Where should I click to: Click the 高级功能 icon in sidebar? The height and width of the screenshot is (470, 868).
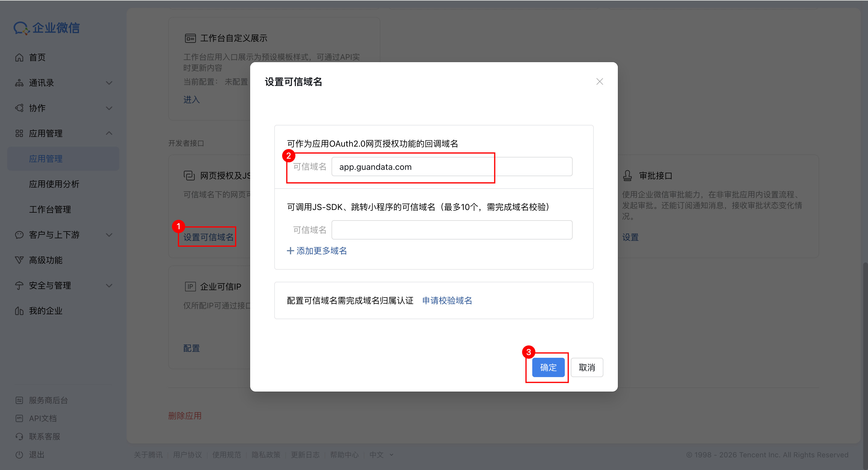click(x=19, y=260)
